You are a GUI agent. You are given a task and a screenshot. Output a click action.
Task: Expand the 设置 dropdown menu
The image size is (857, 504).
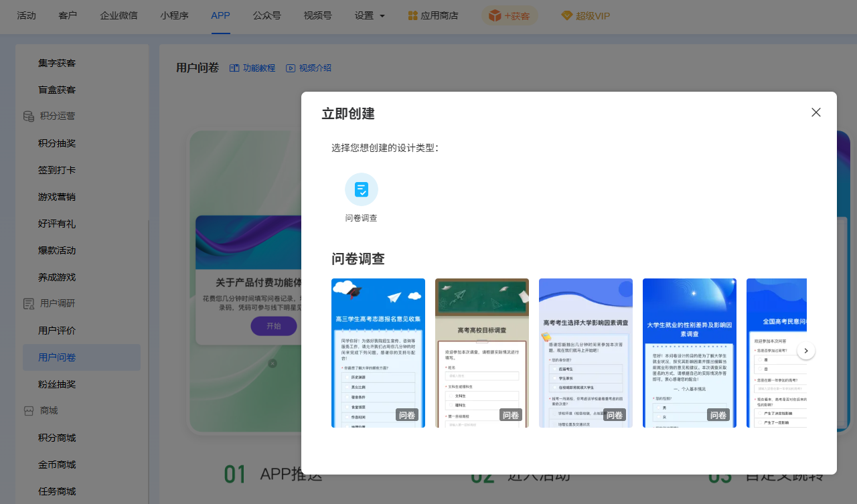pos(370,15)
